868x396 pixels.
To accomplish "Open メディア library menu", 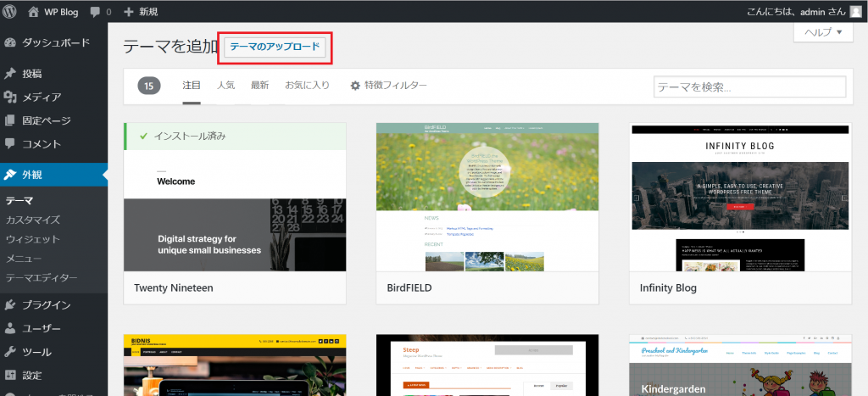I will coord(41,98).
